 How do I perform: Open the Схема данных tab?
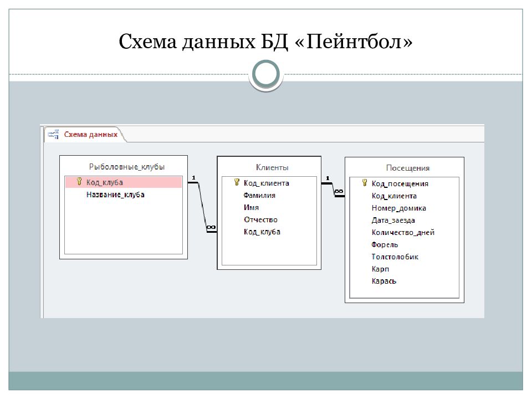[x=85, y=134]
